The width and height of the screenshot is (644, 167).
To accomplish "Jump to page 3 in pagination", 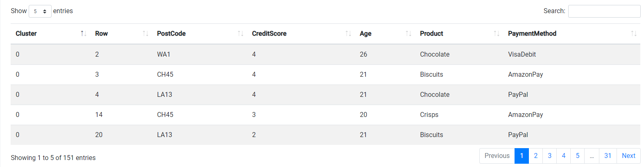I will click(x=549, y=156).
